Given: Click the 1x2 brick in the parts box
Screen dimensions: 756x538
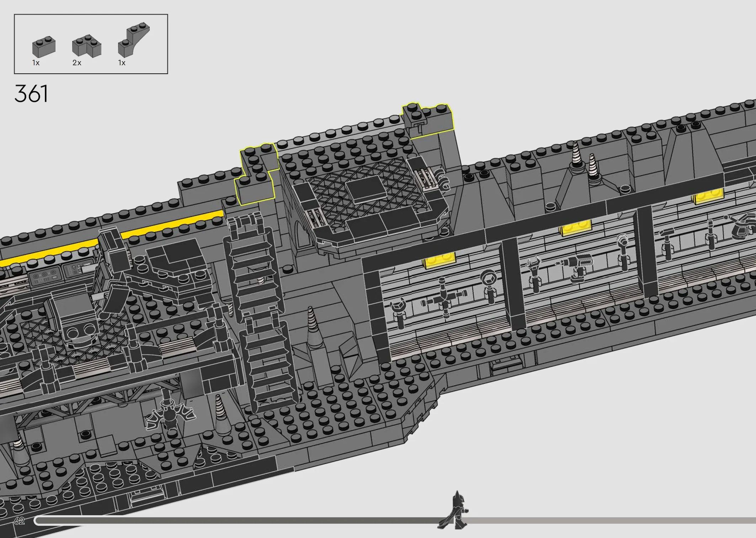Looking at the screenshot, I should tap(44, 47).
